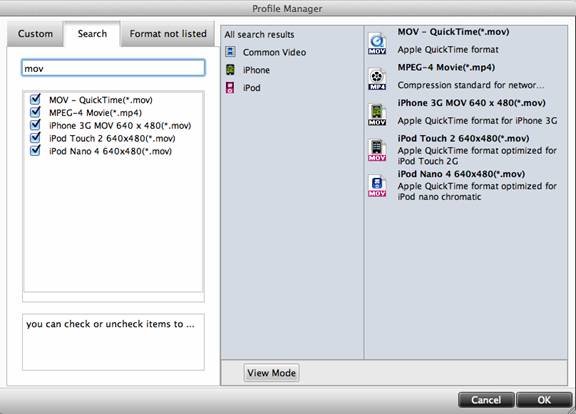Image resolution: width=576 pixels, height=414 pixels.
Task: Select All search results category
Action: tap(259, 35)
